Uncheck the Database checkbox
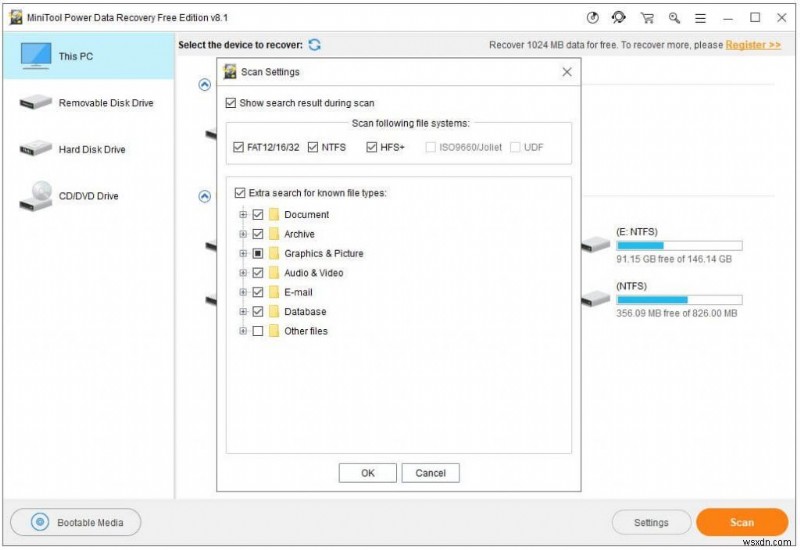 point(258,311)
